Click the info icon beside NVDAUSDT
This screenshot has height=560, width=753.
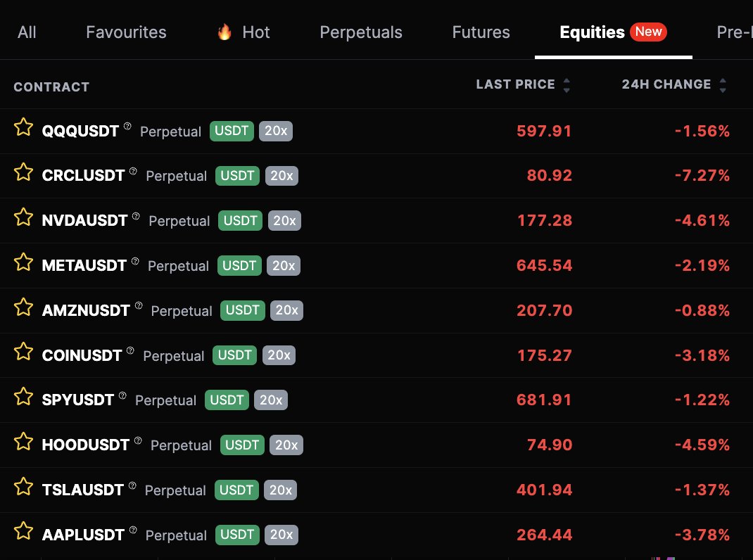(x=136, y=215)
